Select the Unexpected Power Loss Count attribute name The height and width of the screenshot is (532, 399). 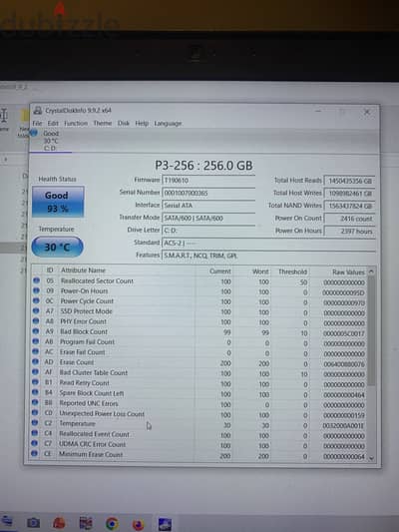[102, 413]
